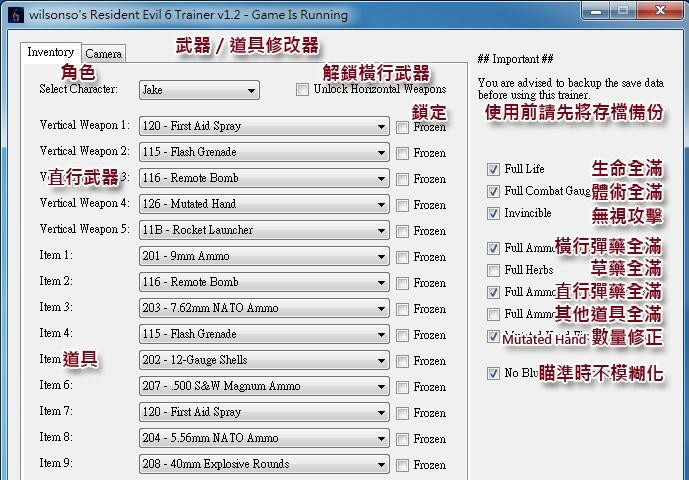689x480 pixels.
Task: Enable Unlock Horizontal Weapons checkbox
Action: [x=302, y=89]
